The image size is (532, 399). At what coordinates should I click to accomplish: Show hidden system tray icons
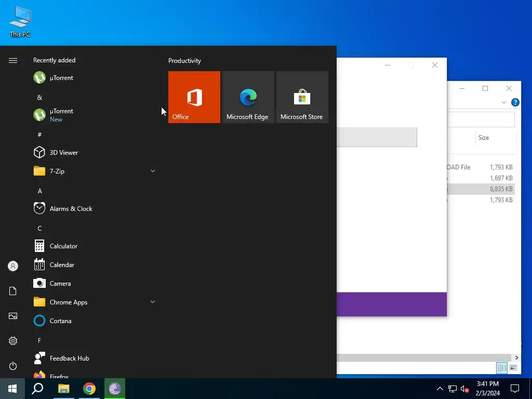440,389
